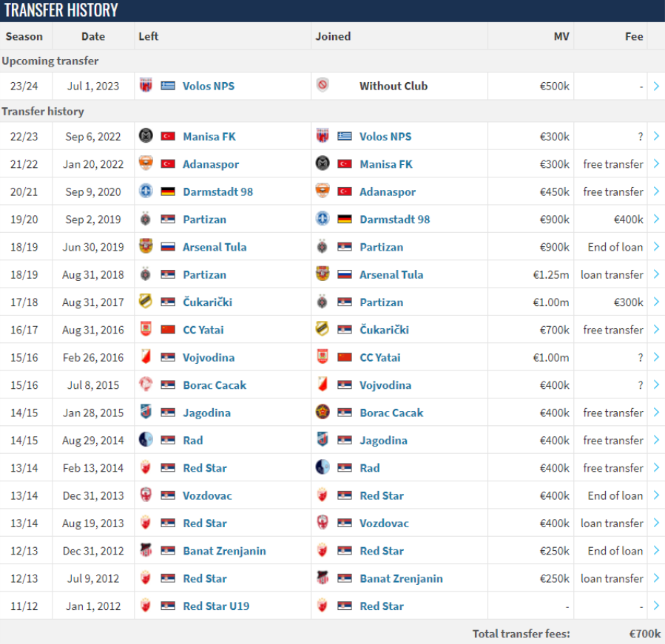The width and height of the screenshot is (665, 644).
Task: Click Vozdovac crest in the Aug 19, 2013 joined column
Action: tap(323, 522)
